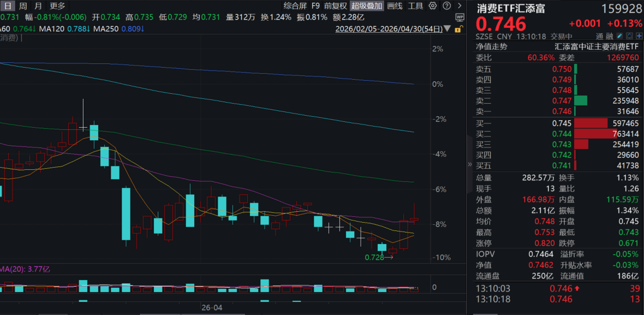The height and width of the screenshot is (315, 644).
Task: Expand the date range dropdown triangle
Action: pyautogui.click(x=448, y=28)
